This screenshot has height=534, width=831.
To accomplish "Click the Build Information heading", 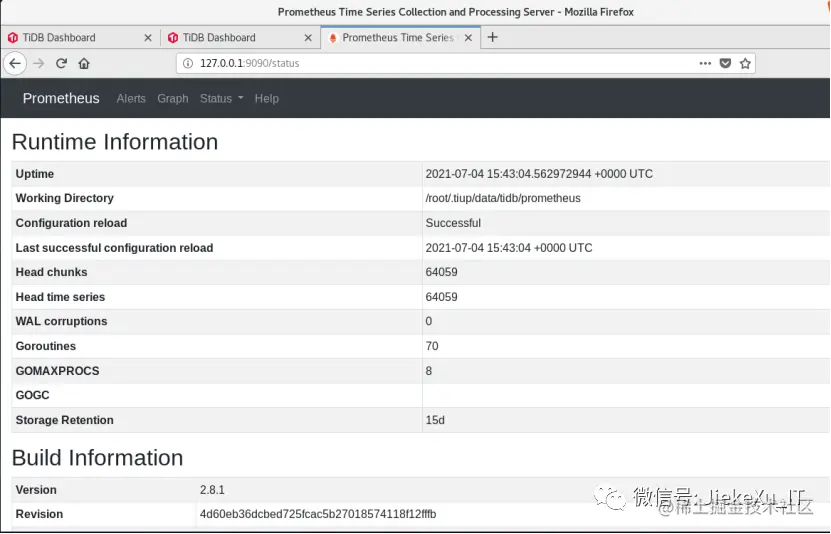I will point(98,458).
